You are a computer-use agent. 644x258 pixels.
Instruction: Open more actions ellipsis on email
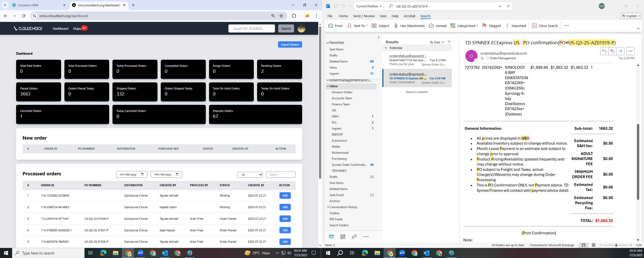click(x=630, y=51)
